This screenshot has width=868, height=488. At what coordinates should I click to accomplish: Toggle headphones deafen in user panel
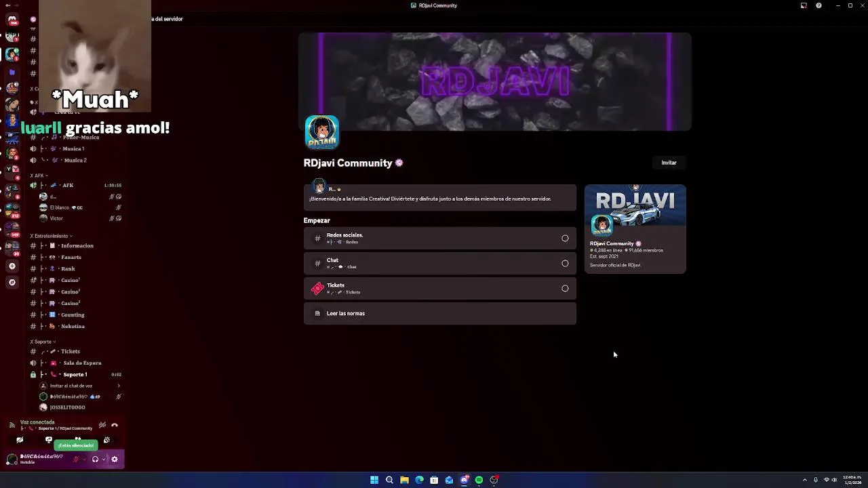95,460
